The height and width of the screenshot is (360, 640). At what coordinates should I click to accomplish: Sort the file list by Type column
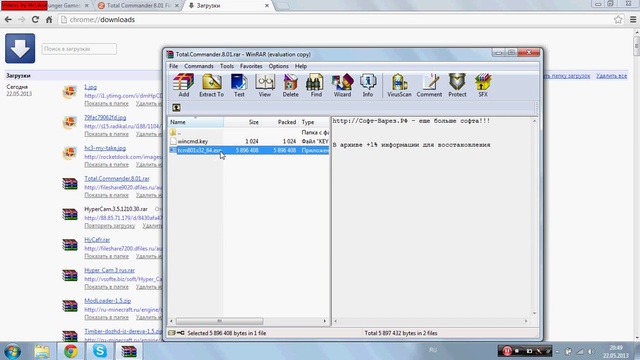coord(314,122)
